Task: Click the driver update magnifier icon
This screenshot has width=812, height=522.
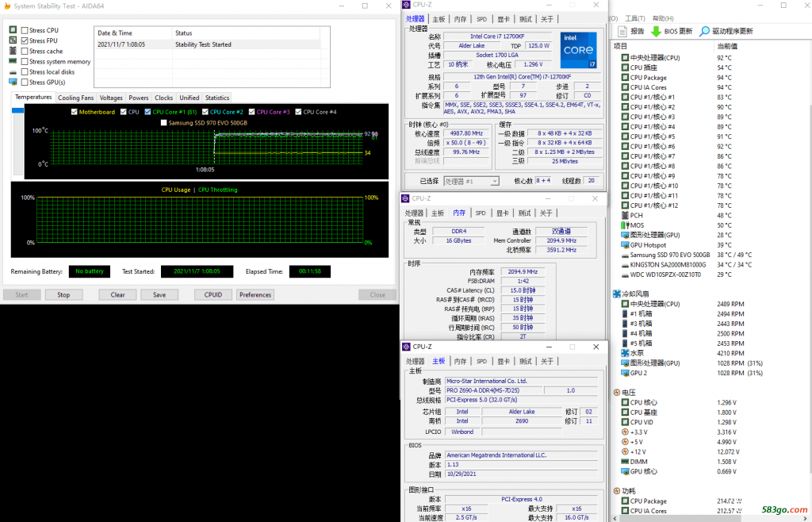Action: pos(704,32)
